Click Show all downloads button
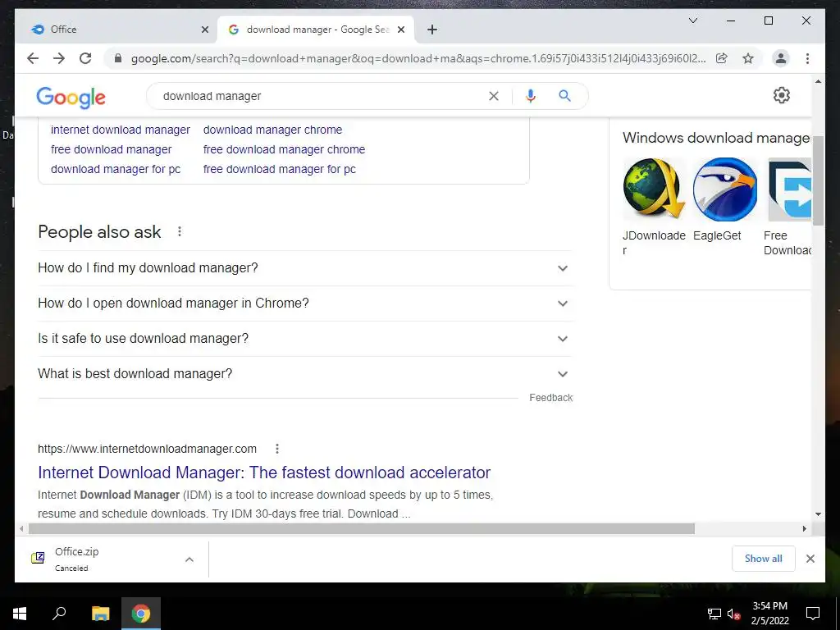 (x=764, y=559)
